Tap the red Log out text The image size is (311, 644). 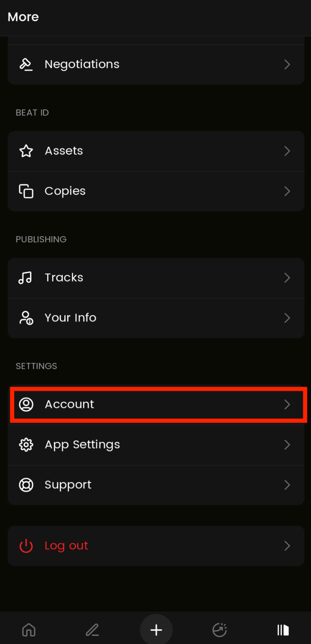point(66,546)
